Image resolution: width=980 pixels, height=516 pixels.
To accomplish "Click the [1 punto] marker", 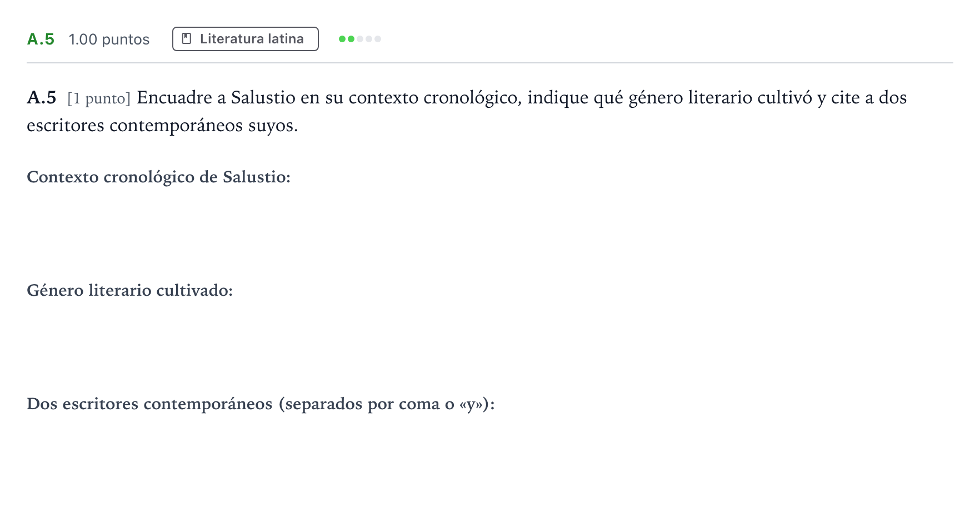I will (x=99, y=98).
